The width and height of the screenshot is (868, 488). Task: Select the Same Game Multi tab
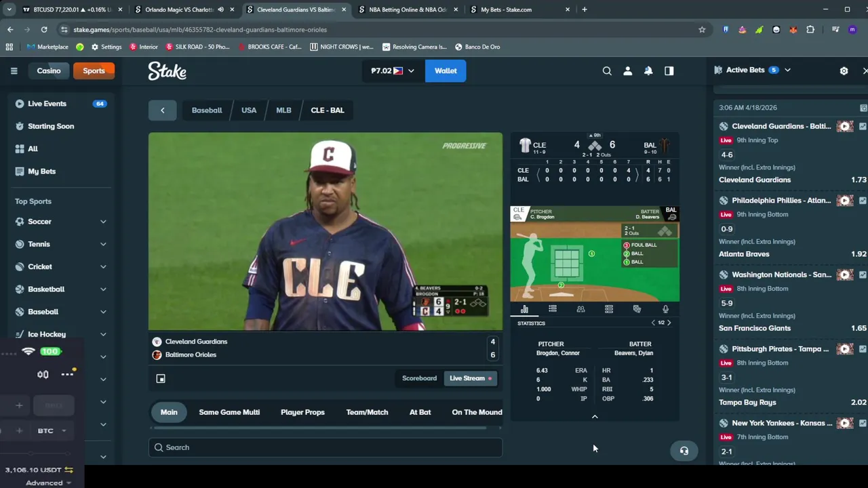coord(229,412)
